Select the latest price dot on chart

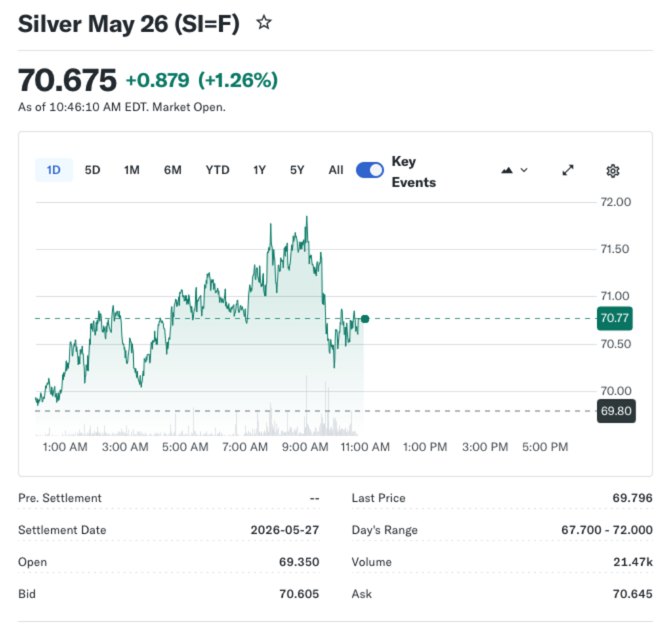point(364,318)
